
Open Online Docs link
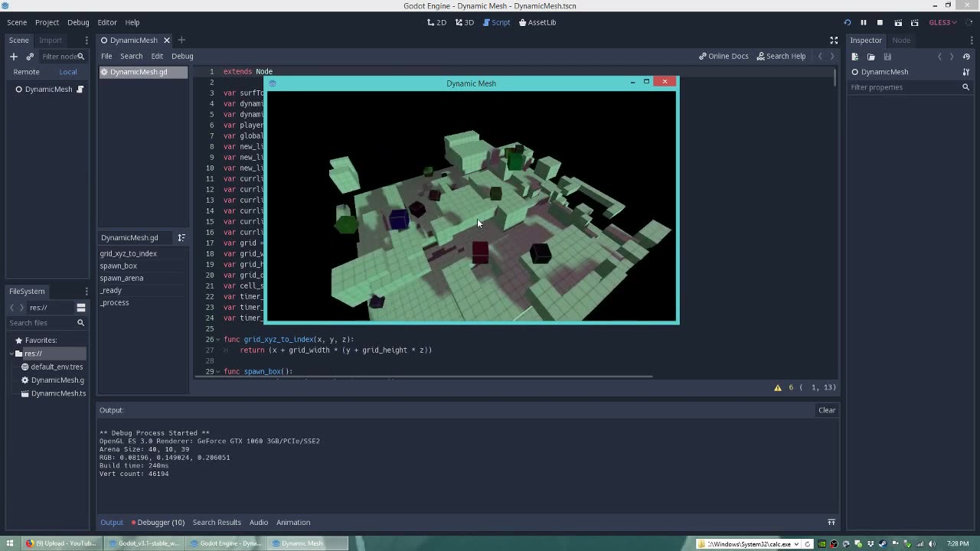click(x=724, y=56)
